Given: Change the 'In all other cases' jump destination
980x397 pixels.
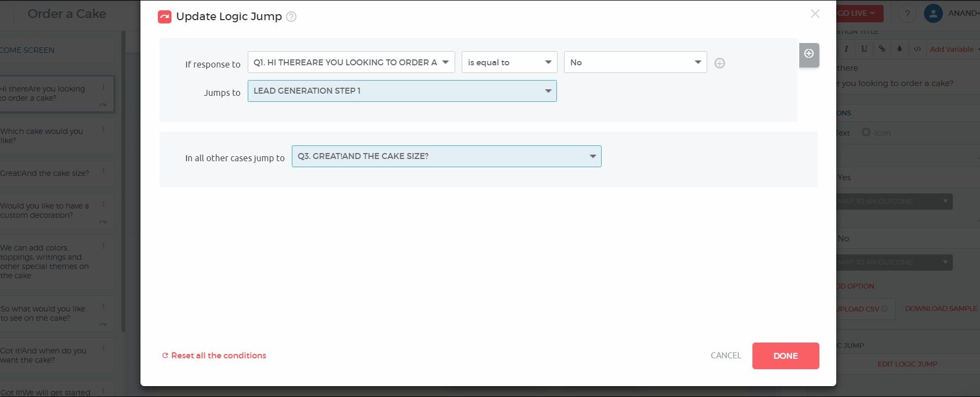Looking at the screenshot, I should click(x=446, y=156).
